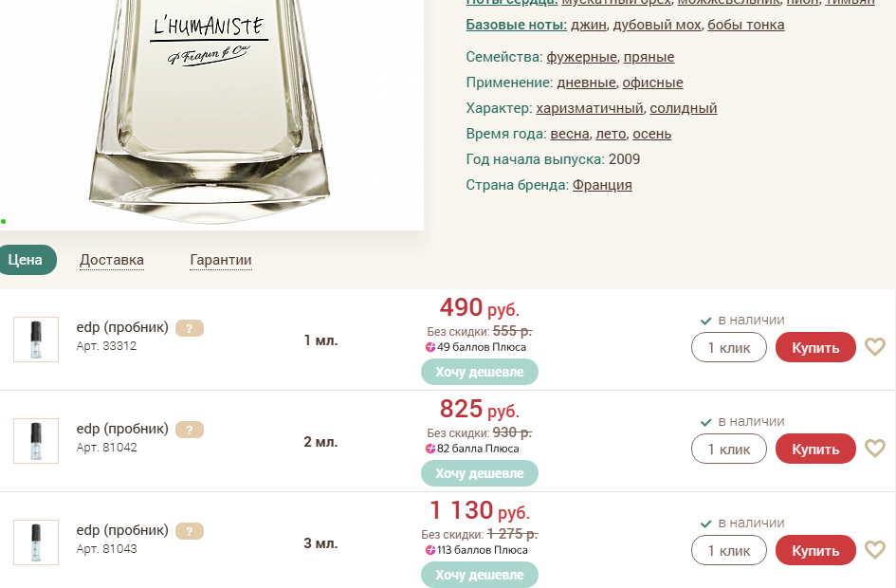
Task: Open the 1 ml sample thumbnail image
Action: pyautogui.click(x=36, y=340)
